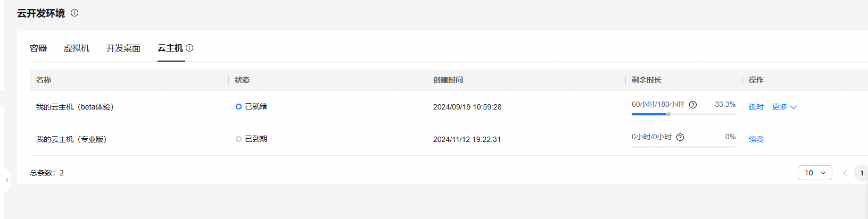The width and height of the screenshot is (868, 219).
Task: Click 延时 link for beta cloud host
Action: (x=756, y=107)
